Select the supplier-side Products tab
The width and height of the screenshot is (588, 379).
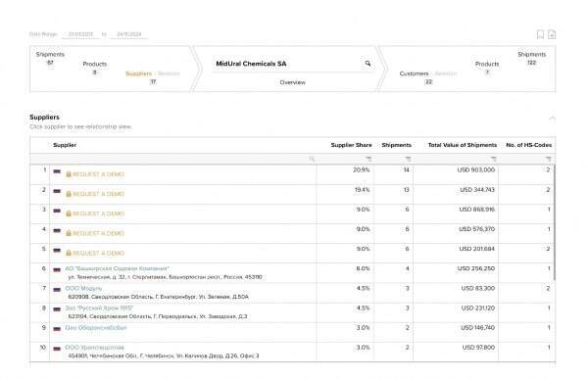[94, 68]
